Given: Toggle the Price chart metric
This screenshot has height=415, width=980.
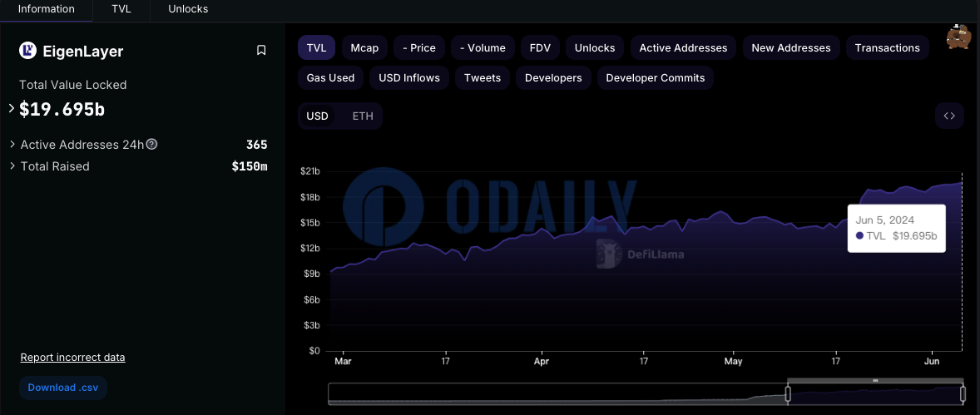Looking at the screenshot, I should click(x=418, y=47).
